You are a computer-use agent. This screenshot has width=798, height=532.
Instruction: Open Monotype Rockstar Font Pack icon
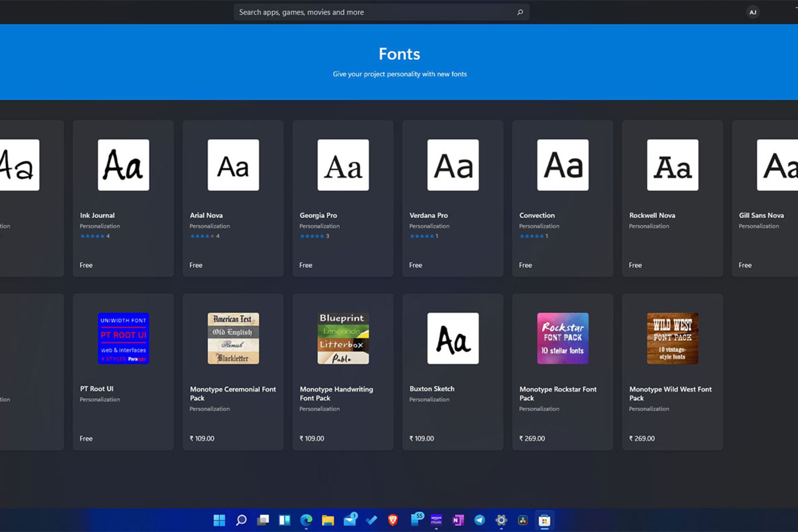click(563, 338)
